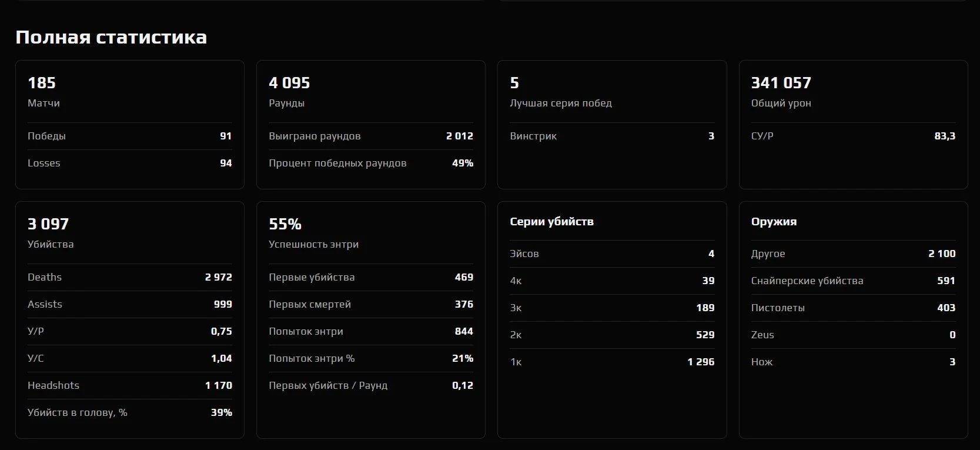Select the "Процент победных раундов" row
Screen dimensions: 980x450
(370, 163)
